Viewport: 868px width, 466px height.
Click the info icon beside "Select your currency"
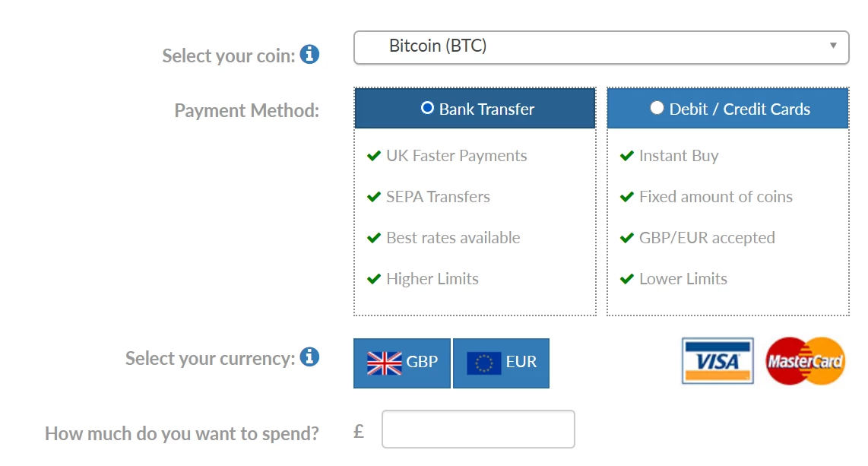[309, 357]
